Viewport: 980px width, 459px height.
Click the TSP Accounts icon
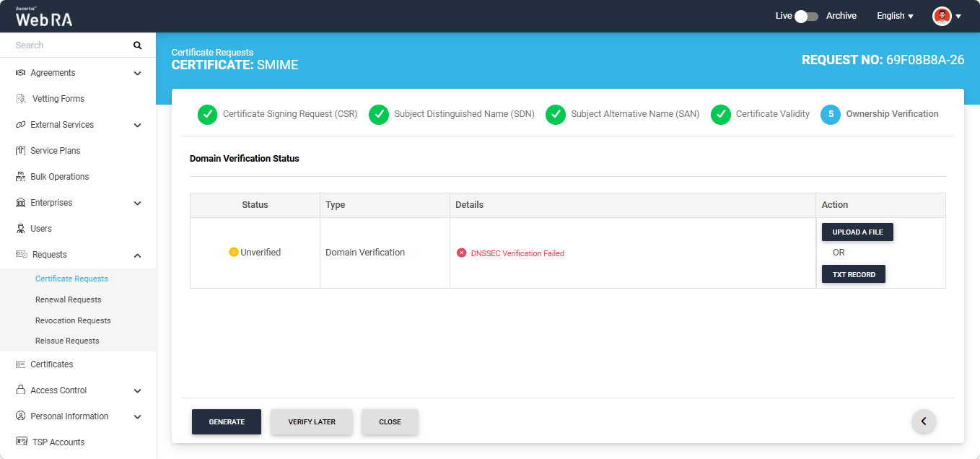21,442
